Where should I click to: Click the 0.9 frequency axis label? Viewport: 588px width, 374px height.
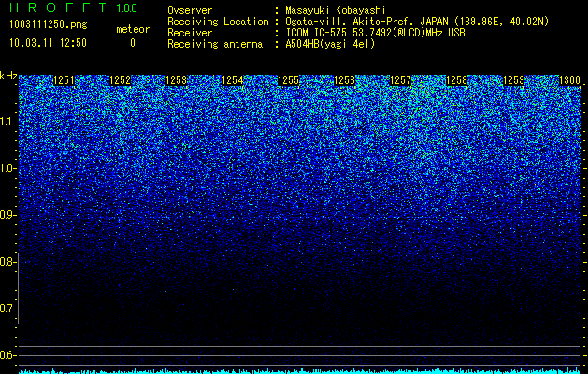click(x=7, y=215)
